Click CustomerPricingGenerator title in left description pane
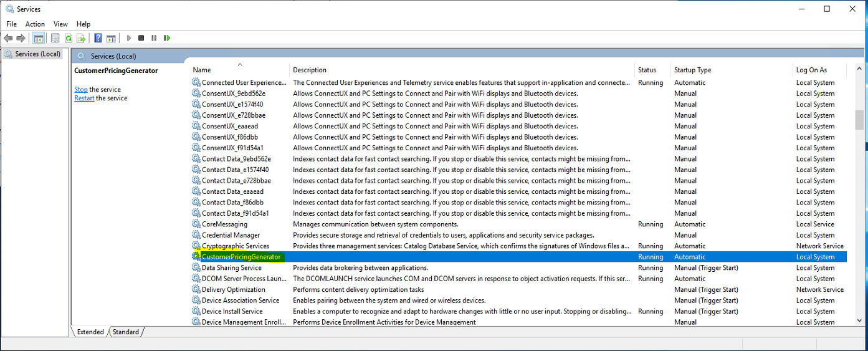This screenshot has height=351, width=868. point(116,71)
